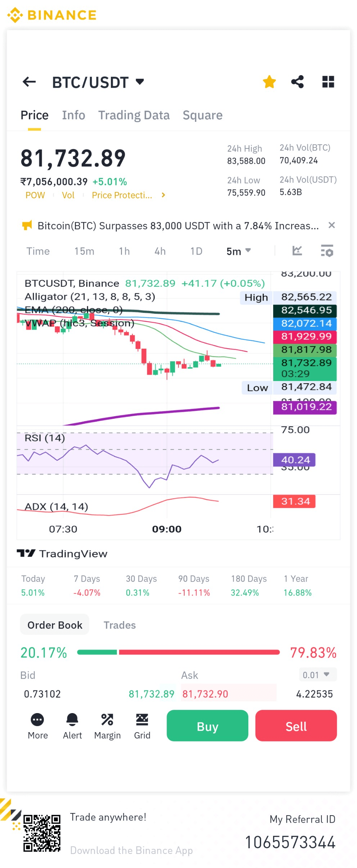View Today performance 5.01%
The image size is (357, 868).
click(33, 585)
